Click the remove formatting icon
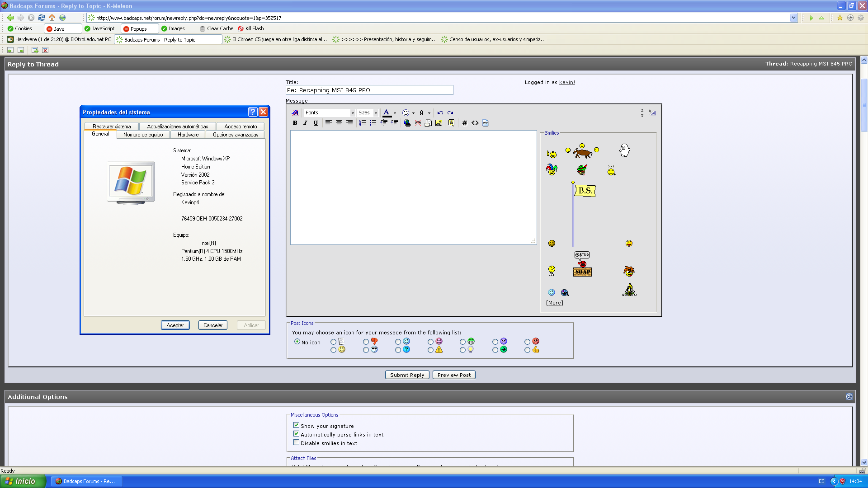 click(295, 113)
